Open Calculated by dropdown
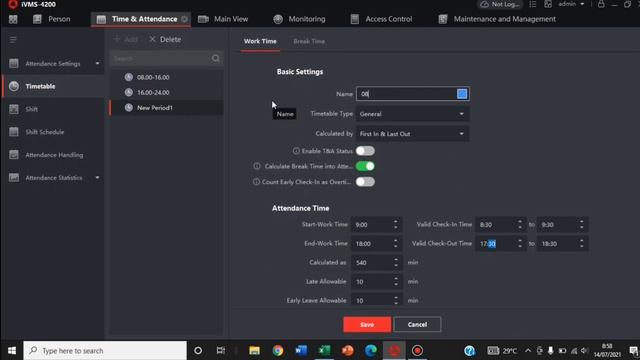 tap(412, 134)
